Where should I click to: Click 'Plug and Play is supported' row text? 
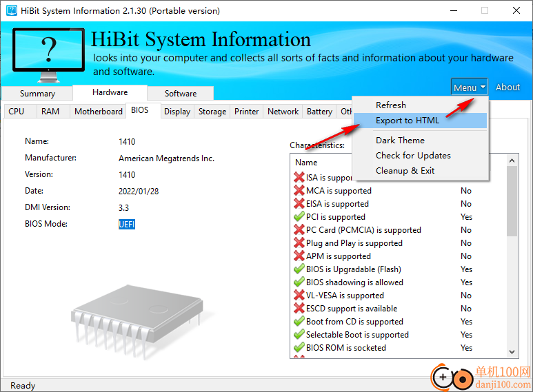point(354,243)
